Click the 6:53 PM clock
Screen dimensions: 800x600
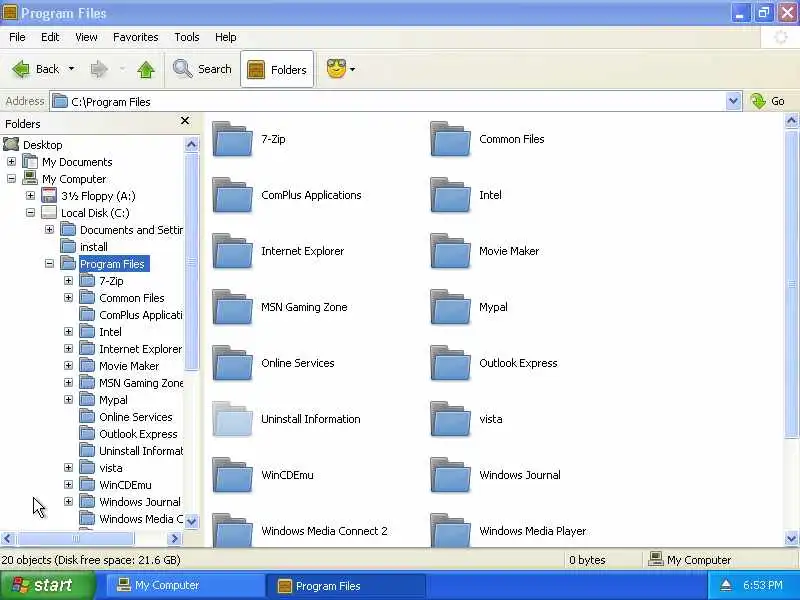coord(762,585)
